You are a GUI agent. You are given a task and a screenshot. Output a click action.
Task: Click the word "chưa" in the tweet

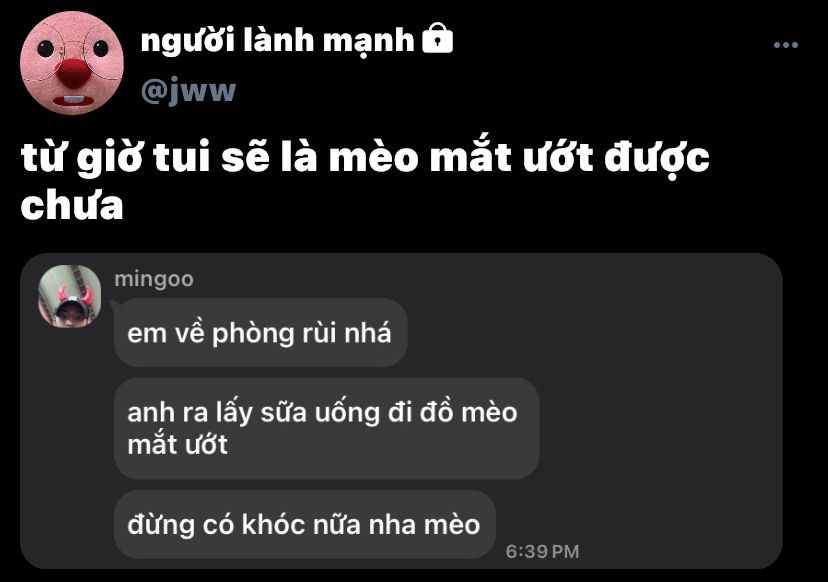pos(72,205)
